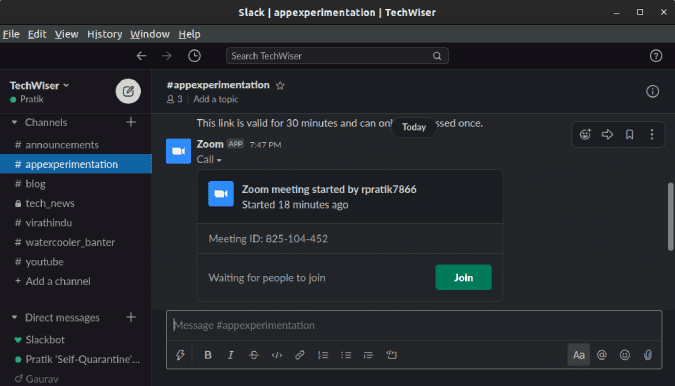View channel member count
Image resolution: width=675 pixels, height=386 pixels.
(x=174, y=99)
